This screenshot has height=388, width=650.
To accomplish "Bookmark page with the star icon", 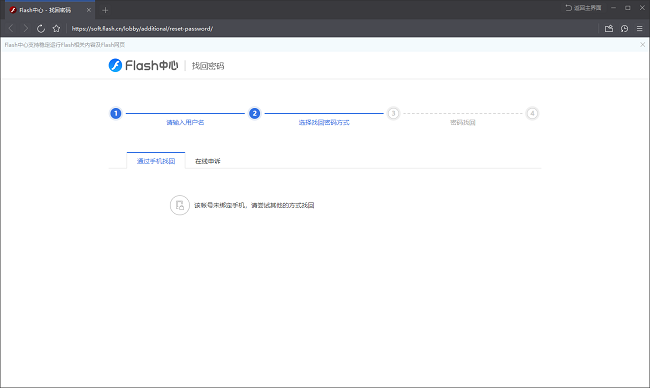I will [56, 29].
